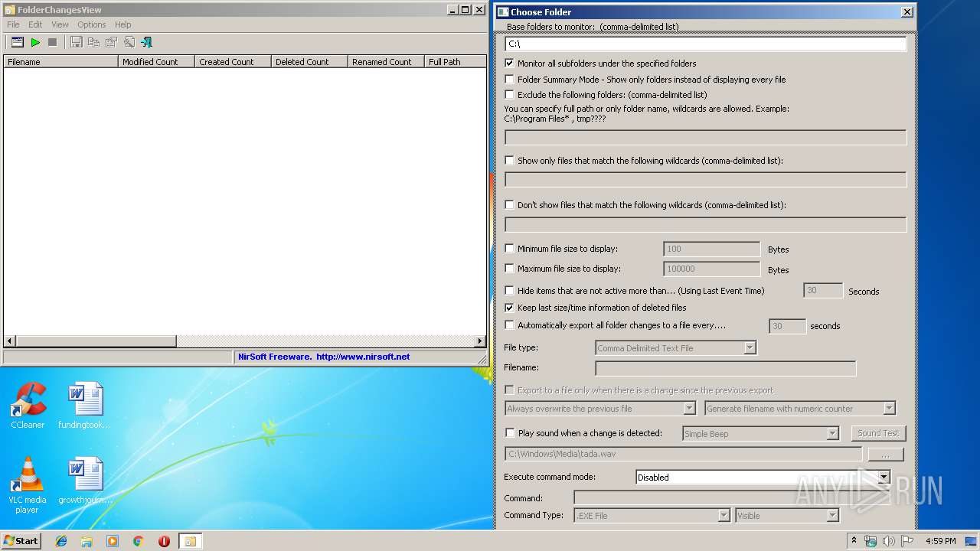Open the Start menu
Viewport: 980px width, 551px height.
pos(21,541)
